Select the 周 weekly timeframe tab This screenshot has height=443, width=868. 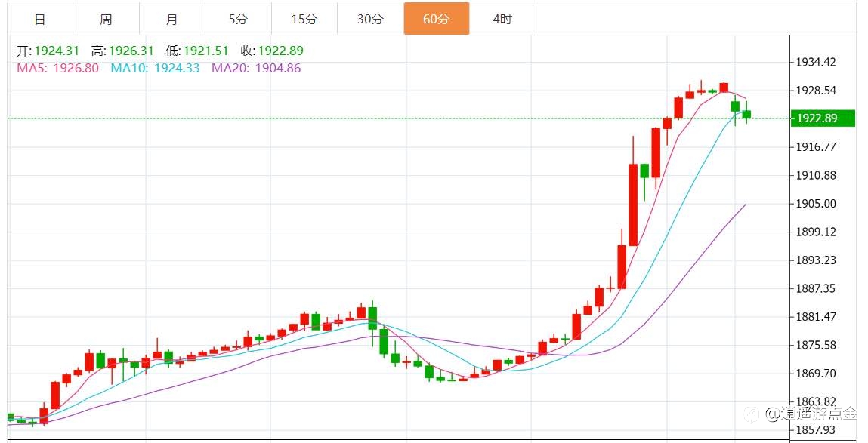pos(106,19)
